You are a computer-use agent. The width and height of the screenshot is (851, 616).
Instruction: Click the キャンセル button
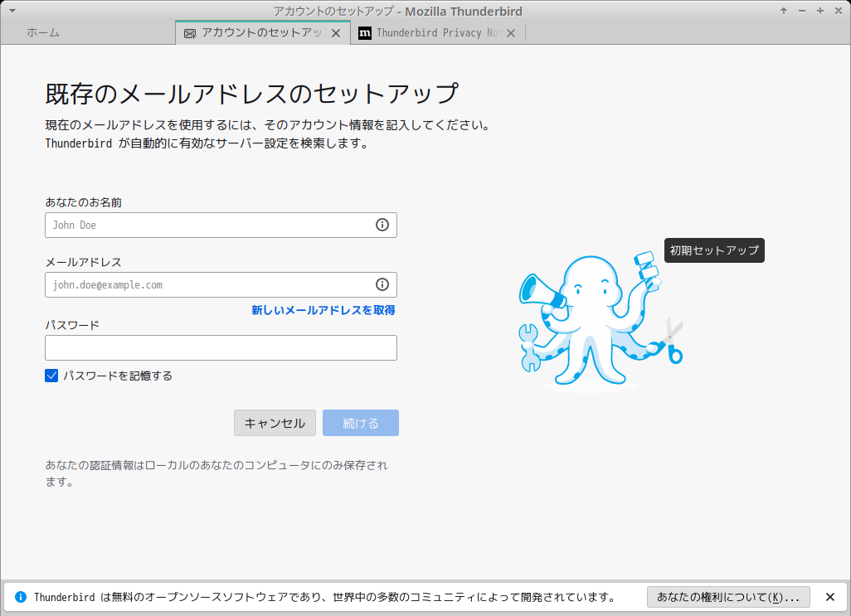[275, 423]
